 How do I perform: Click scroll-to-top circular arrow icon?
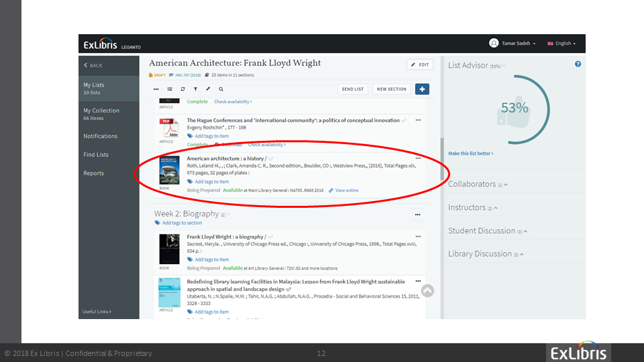[427, 290]
